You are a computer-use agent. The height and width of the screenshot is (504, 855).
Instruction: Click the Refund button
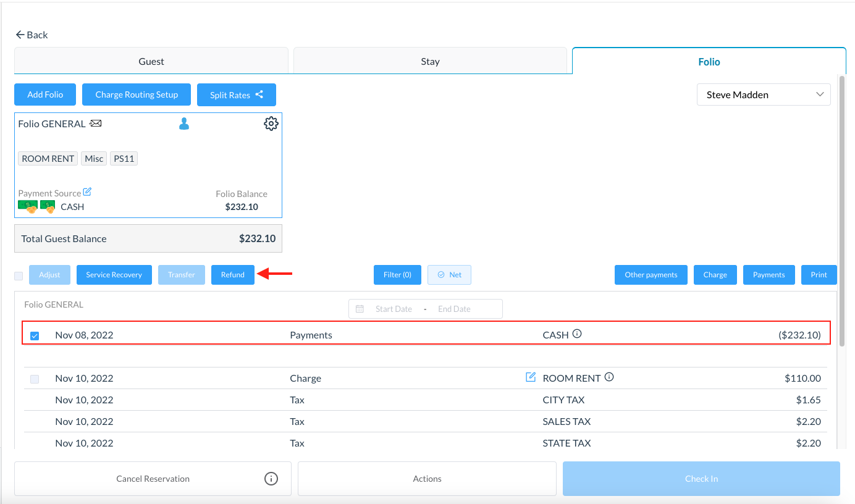(x=233, y=275)
